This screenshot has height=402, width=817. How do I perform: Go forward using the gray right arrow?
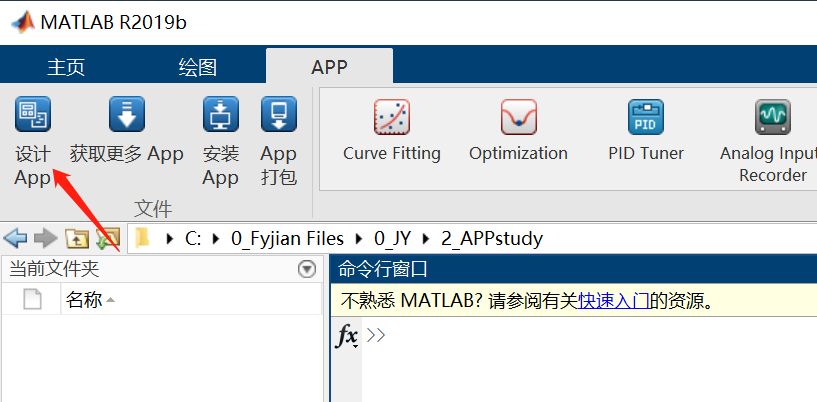(x=46, y=239)
